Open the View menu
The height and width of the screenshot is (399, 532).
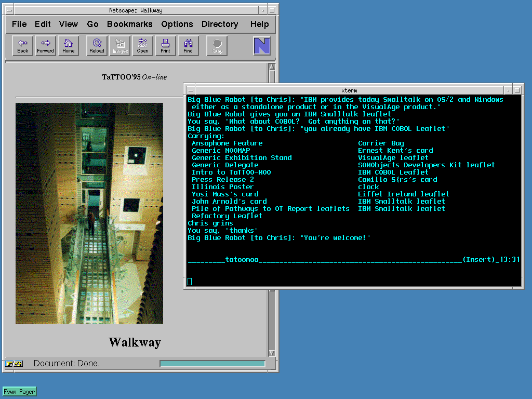[x=68, y=24]
